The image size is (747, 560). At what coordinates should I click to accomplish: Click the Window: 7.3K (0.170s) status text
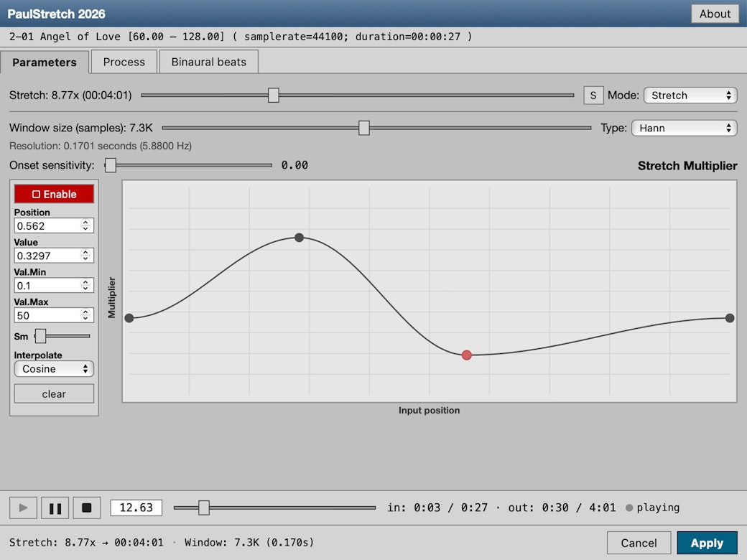tap(249, 542)
